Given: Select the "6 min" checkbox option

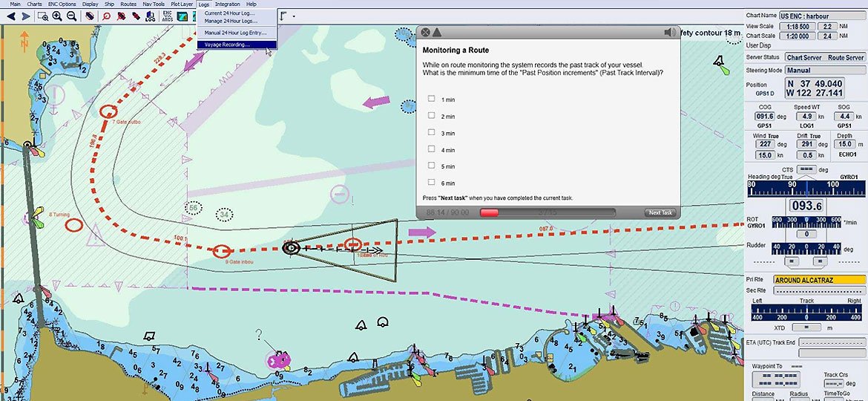Looking at the screenshot, I should click(x=431, y=182).
